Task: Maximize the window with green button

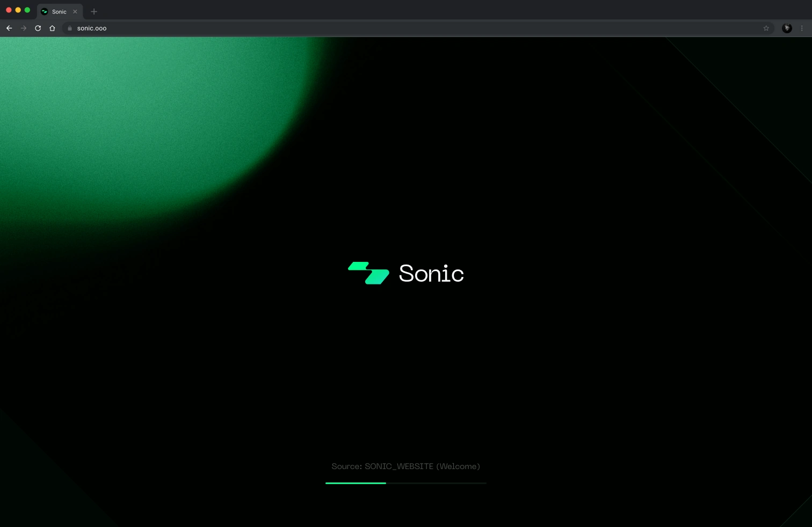Action: tap(27, 10)
